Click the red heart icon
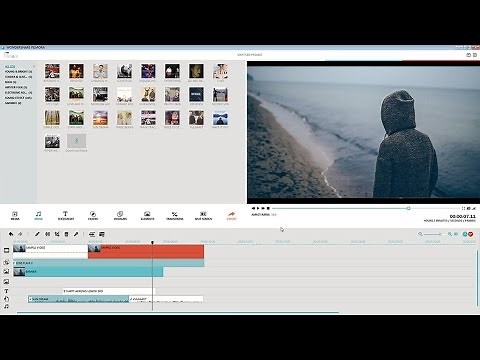 click(x=471, y=234)
